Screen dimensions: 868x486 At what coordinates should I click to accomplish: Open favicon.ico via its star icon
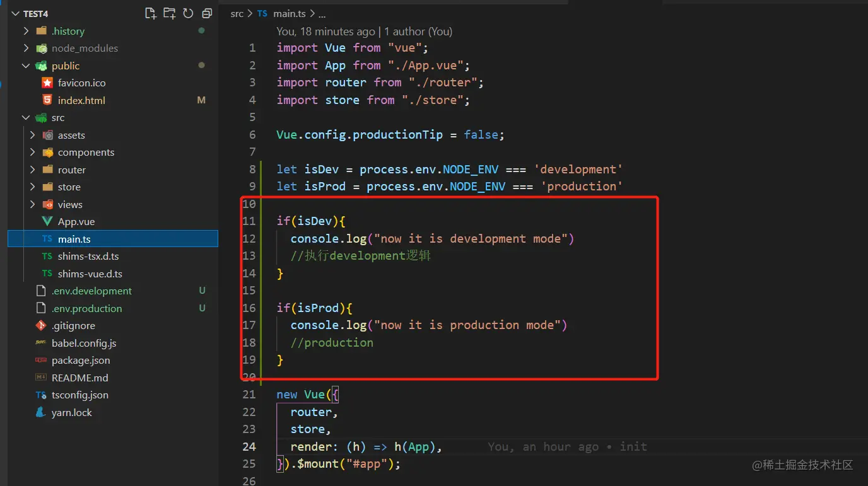[47, 83]
